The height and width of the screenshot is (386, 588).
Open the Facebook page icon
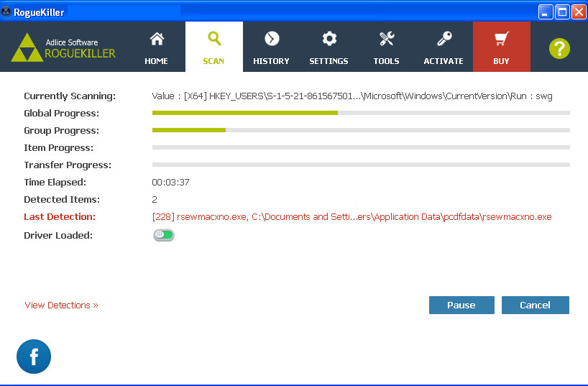pos(34,357)
